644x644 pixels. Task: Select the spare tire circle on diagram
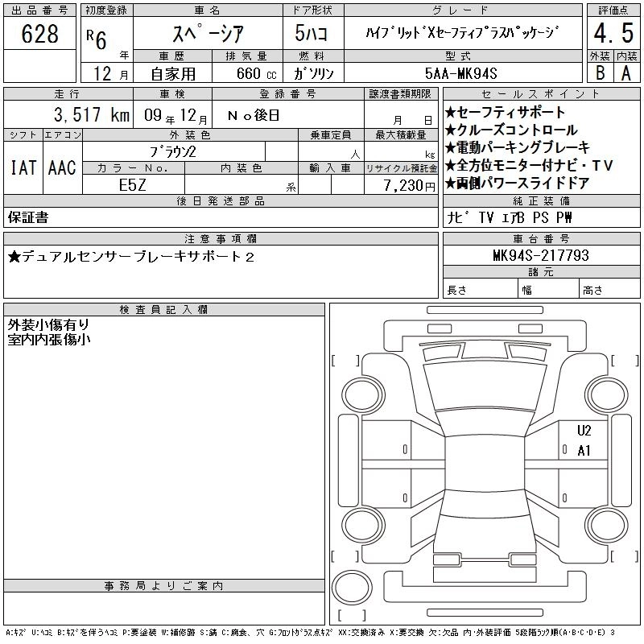(352, 588)
